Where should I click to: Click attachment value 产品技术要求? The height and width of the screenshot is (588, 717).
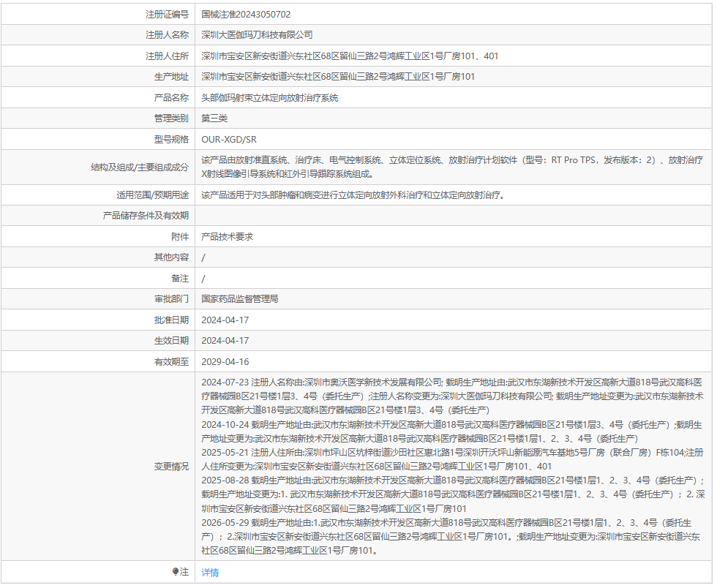pos(227,236)
